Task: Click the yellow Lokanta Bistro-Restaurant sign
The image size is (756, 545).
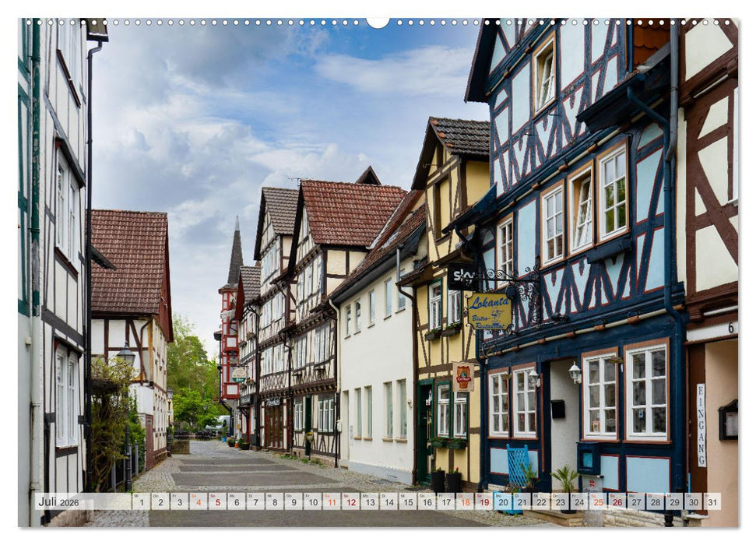Action: pos(491,311)
